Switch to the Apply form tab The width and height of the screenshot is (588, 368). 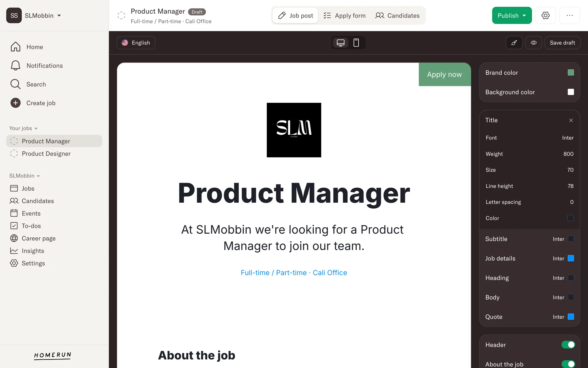click(345, 16)
